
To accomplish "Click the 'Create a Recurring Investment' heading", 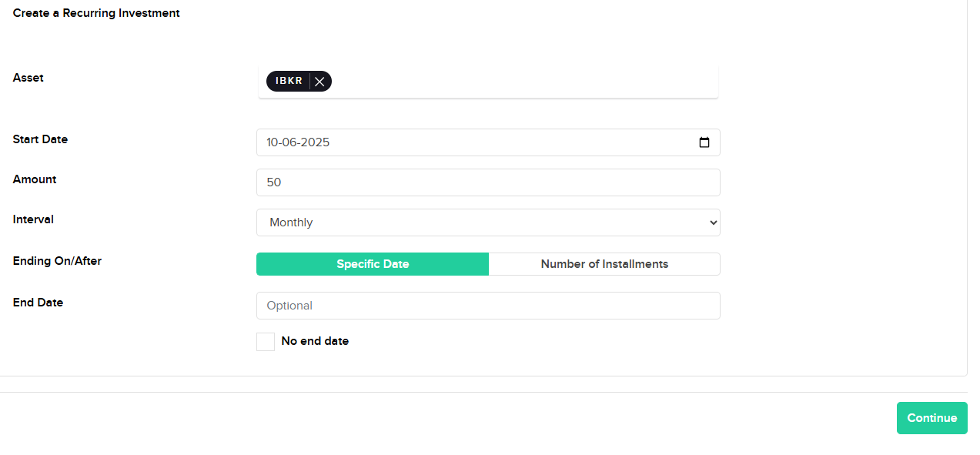I will point(96,13).
